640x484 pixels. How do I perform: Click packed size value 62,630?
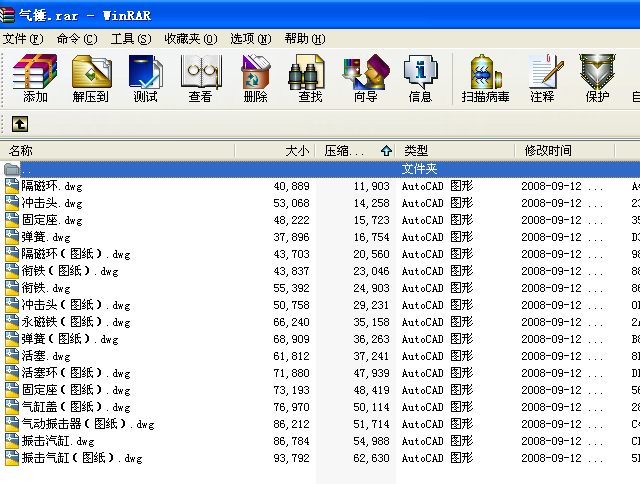pyautogui.click(x=371, y=458)
